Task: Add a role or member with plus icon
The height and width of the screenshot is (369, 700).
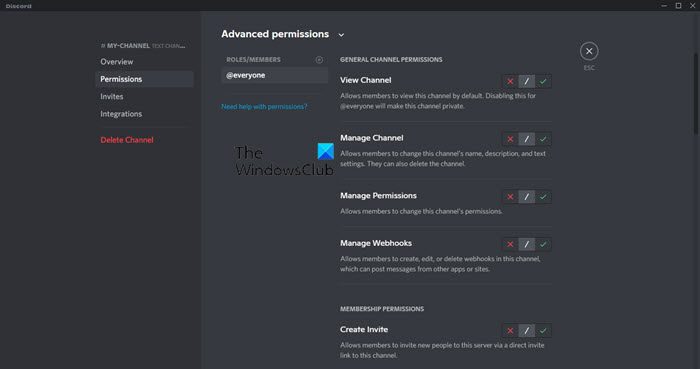Action: [319, 60]
